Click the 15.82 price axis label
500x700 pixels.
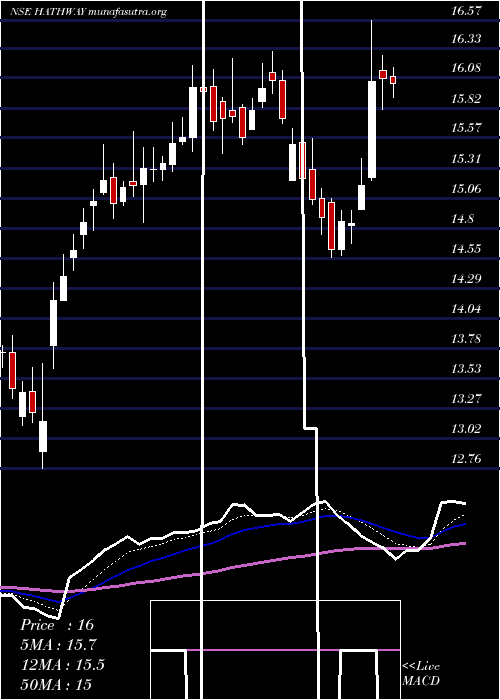(466, 99)
